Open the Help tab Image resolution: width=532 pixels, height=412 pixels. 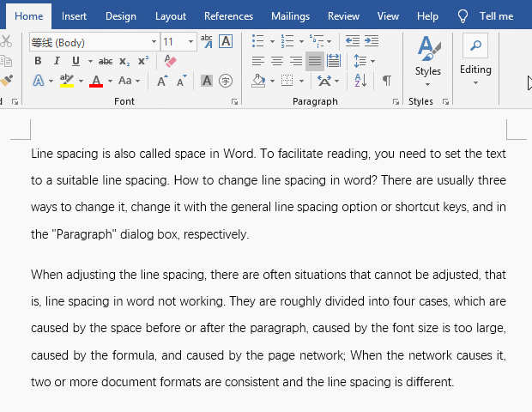(427, 16)
